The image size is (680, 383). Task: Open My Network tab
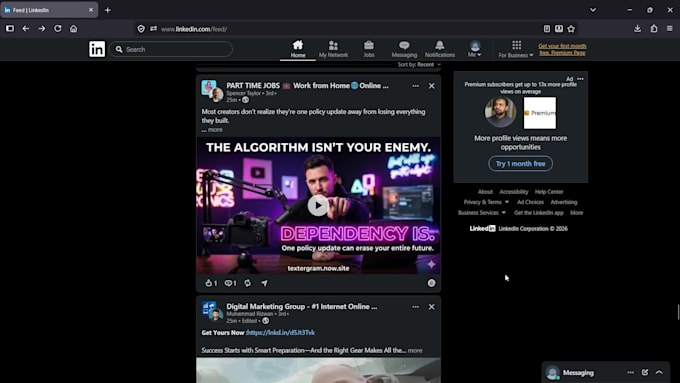333,49
